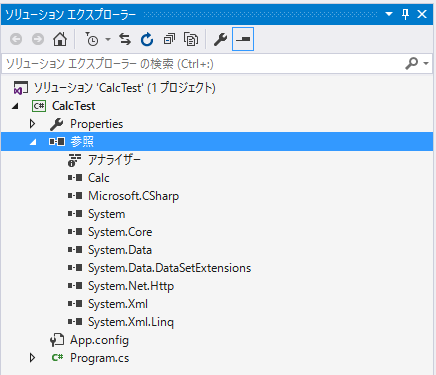Screen dimensions: 436x375
Task: Open the search options dropdown arrow
Action: (426, 63)
